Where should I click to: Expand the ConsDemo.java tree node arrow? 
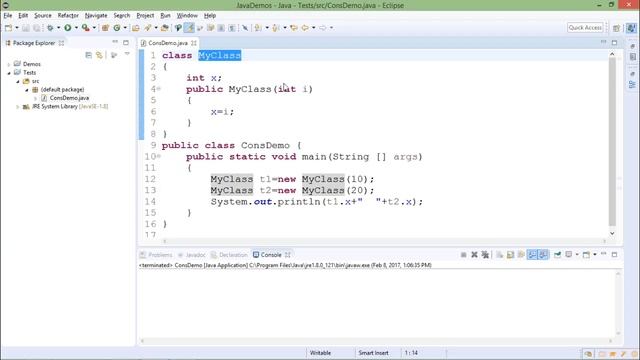pyautogui.click(x=36, y=98)
